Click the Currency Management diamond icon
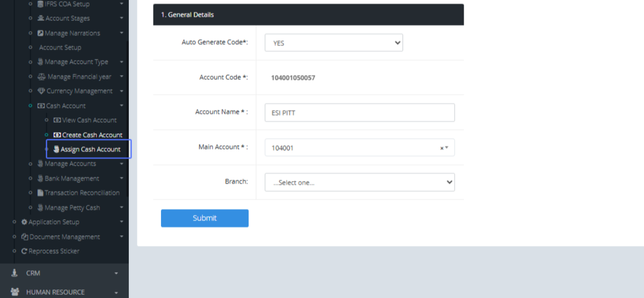The width and height of the screenshot is (644, 298). pyautogui.click(x=41, y=91)
